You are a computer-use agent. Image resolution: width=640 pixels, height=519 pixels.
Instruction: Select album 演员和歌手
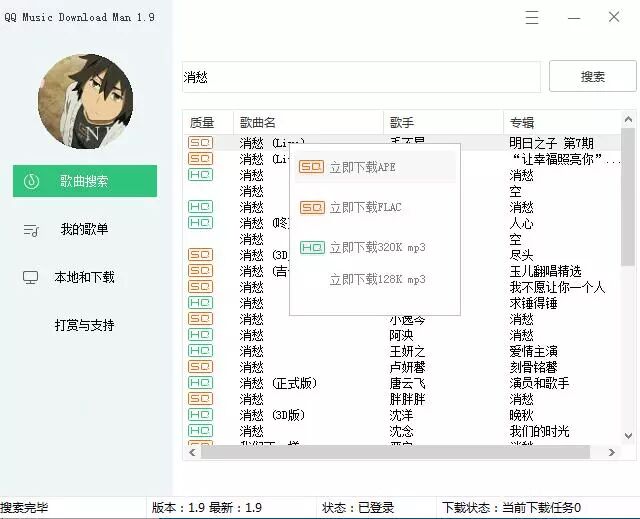click(x=539, y=383)
